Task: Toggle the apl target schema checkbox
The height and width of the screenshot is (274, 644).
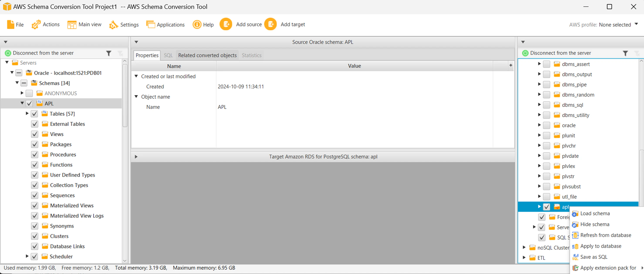Action: pos(546,207)
